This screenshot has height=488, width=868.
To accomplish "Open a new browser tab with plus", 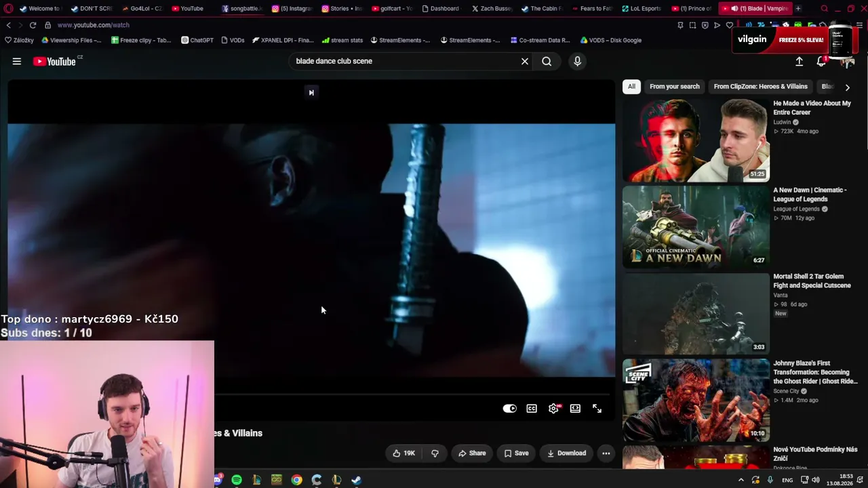I will 798,9.
